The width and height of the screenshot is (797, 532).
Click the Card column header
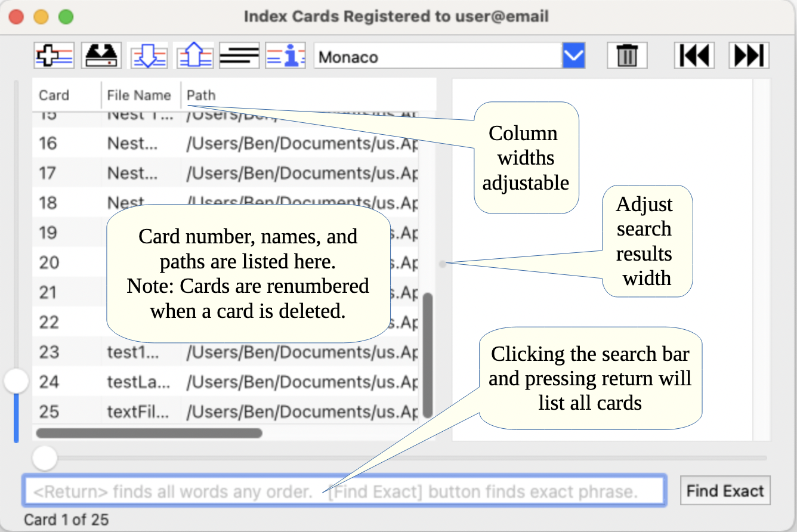(54, 95)
